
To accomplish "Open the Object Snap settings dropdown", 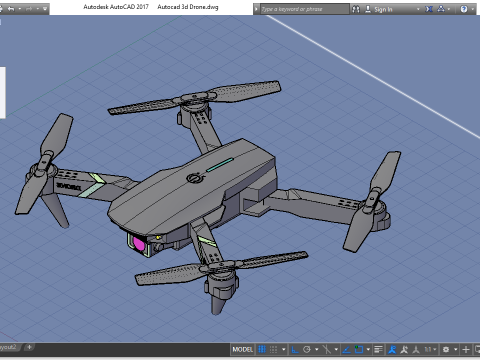I will point(368,349).
